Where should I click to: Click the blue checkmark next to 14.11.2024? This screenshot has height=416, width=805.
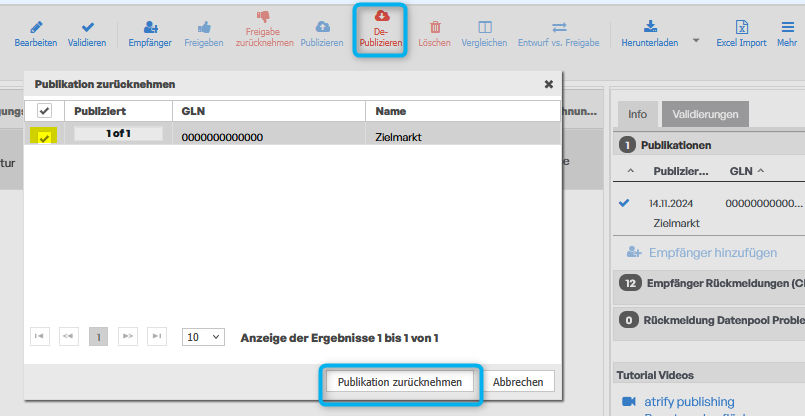624,203
